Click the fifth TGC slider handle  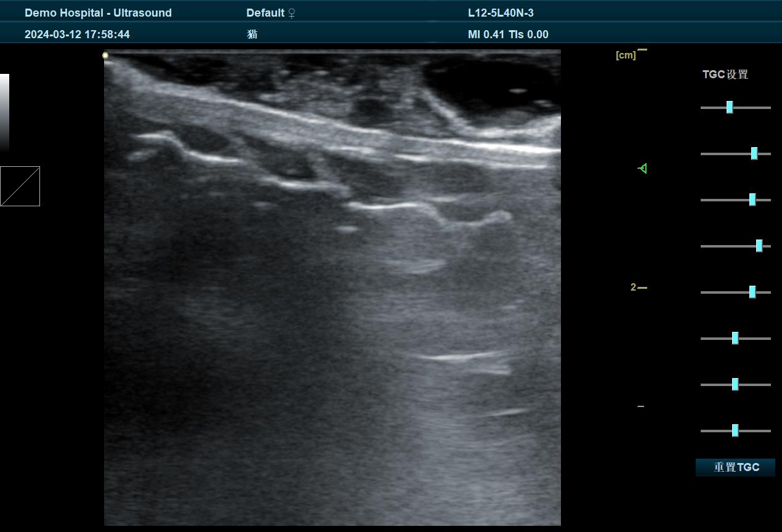[752, 292]
